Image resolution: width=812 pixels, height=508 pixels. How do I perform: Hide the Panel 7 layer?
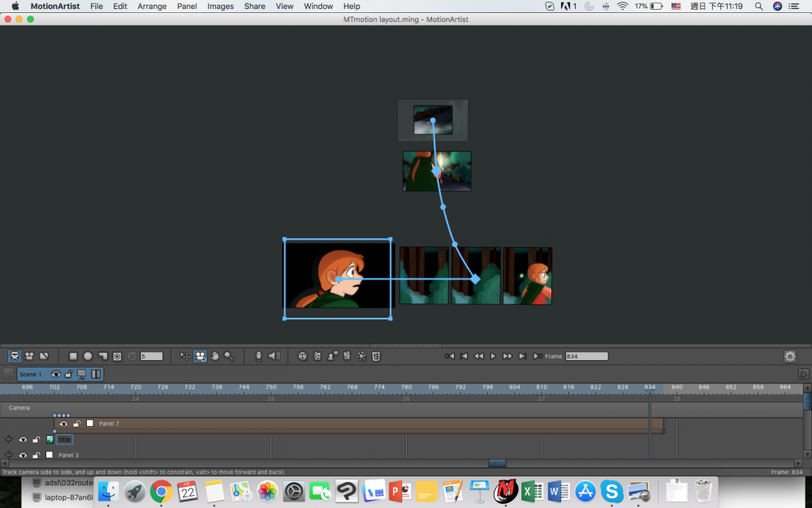63,423
